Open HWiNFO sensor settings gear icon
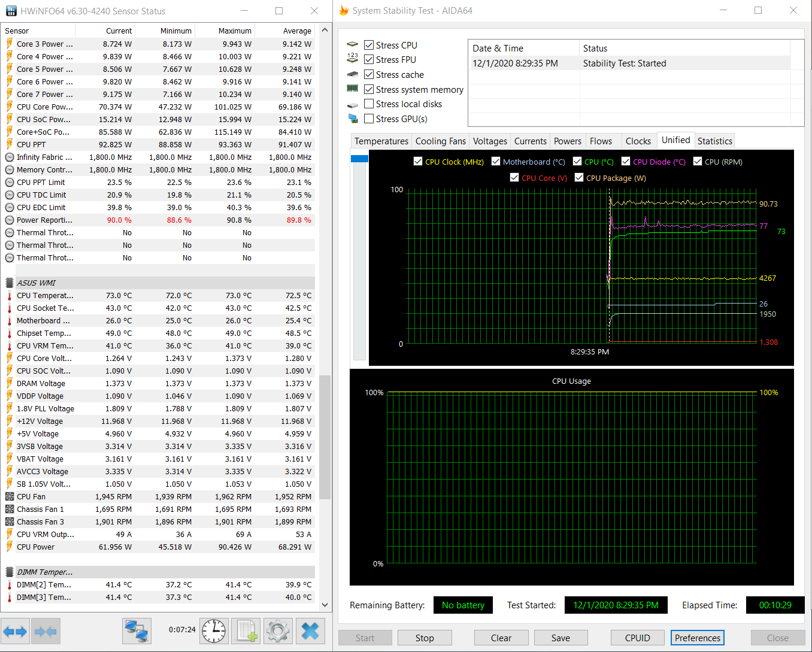The image size is (812, 652). (278, 631)
